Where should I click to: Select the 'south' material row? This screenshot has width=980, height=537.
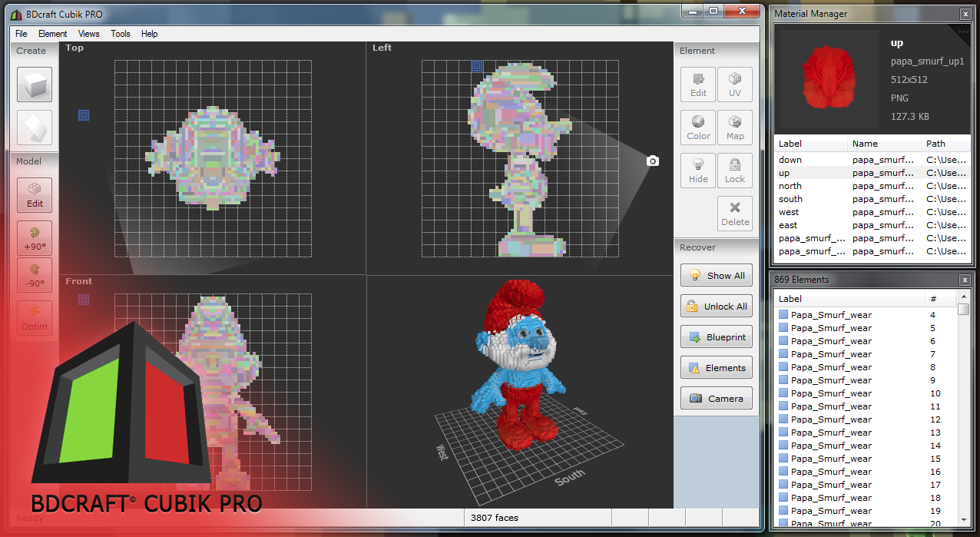(x=872, y=199)
